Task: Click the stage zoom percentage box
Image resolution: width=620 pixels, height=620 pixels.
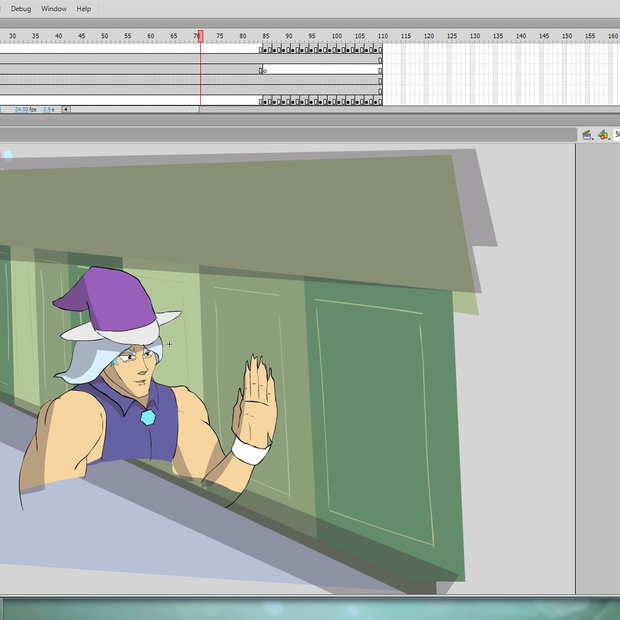Action: coord(616,135)
